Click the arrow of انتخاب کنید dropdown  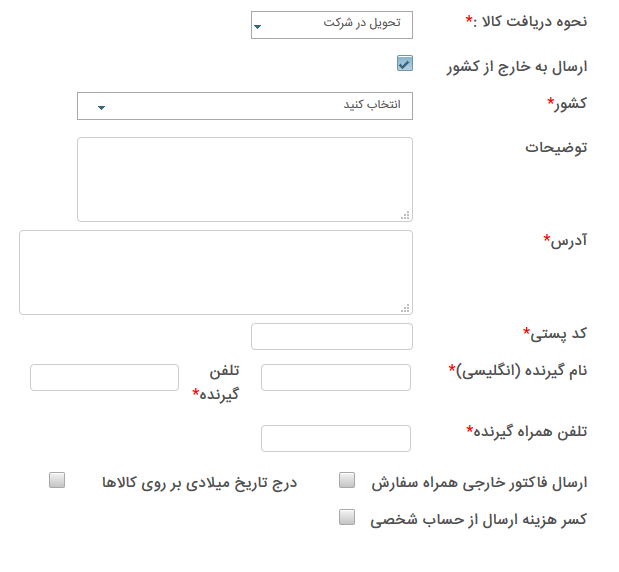click(101, 108)
